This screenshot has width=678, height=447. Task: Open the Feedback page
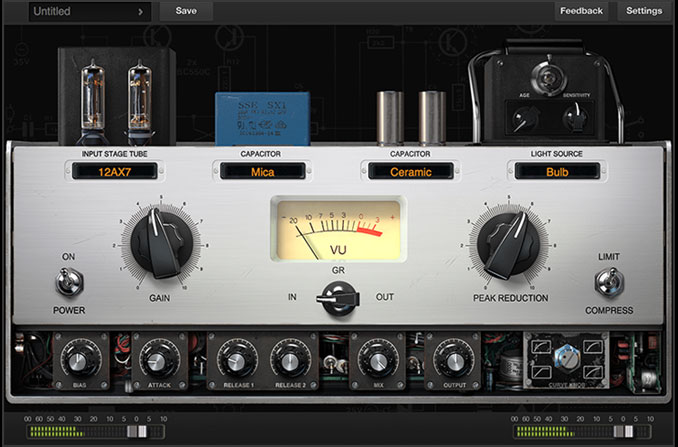[x=581, y=11]
